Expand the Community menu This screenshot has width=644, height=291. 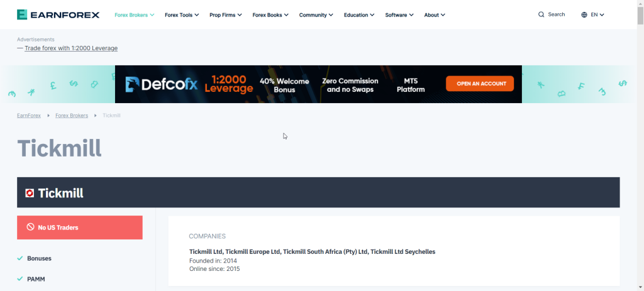316,15
